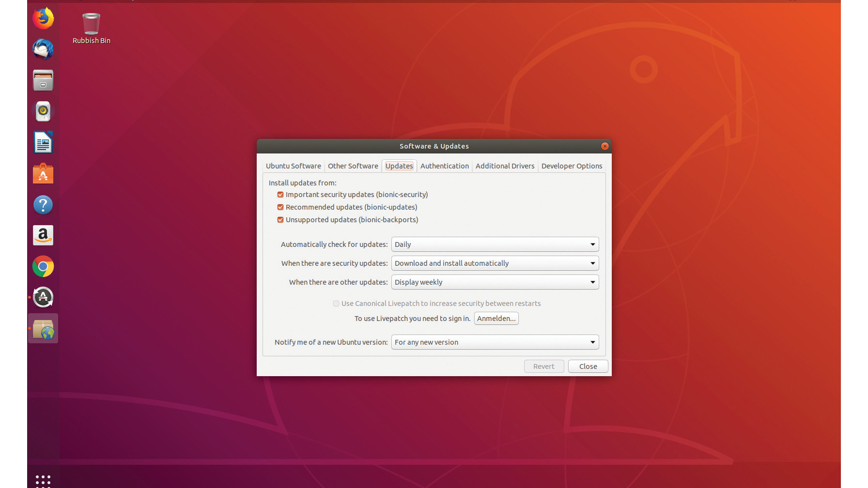The height and width of the screenshot is (488, 868).
Task: Click the Anmelden... sign-in button
Action: 496,319
